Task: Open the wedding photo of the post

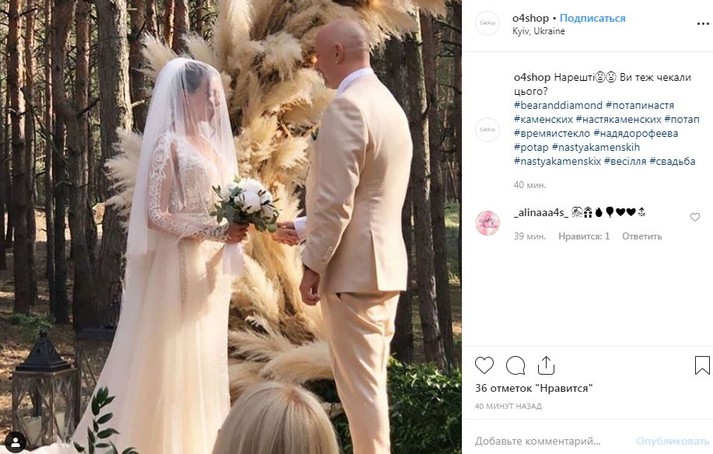Action: pyautogui.click(x=231, y=227)
